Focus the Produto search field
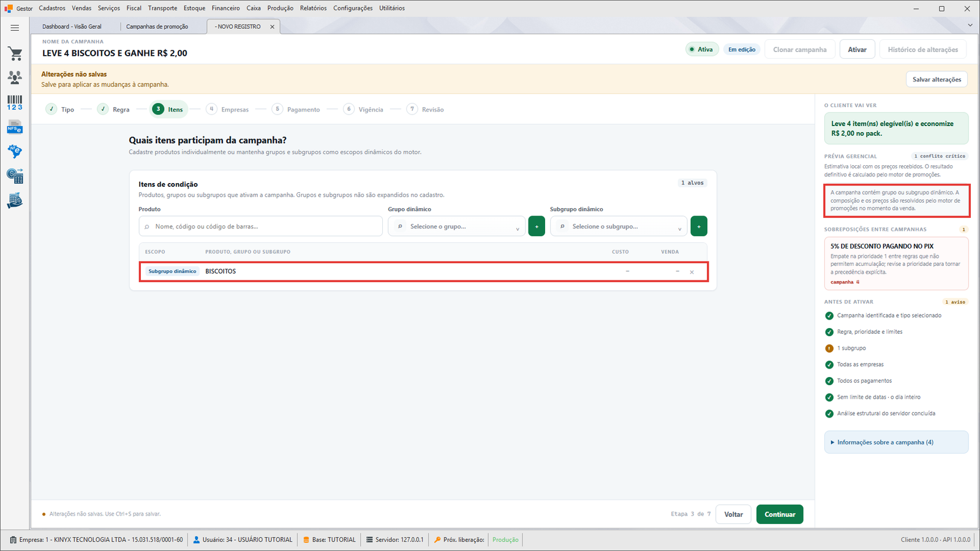This screenshot has width=980, height=551. pyautogui.click(x=261, y=227)
